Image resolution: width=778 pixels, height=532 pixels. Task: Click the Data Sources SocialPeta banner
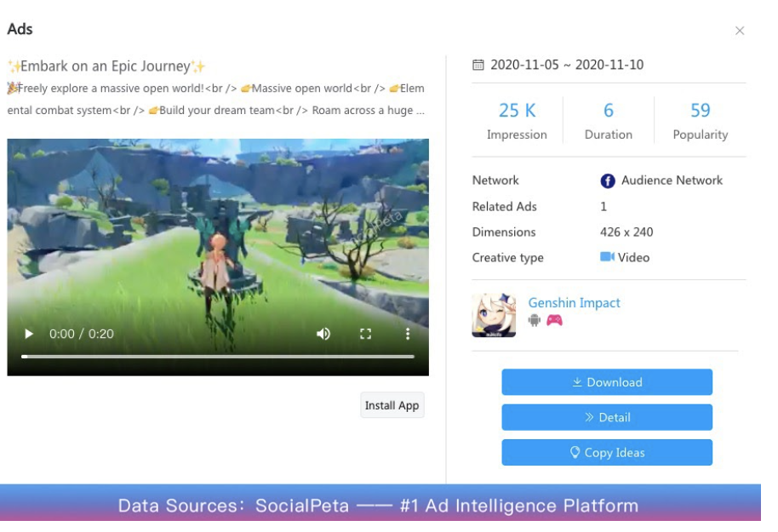380,502
